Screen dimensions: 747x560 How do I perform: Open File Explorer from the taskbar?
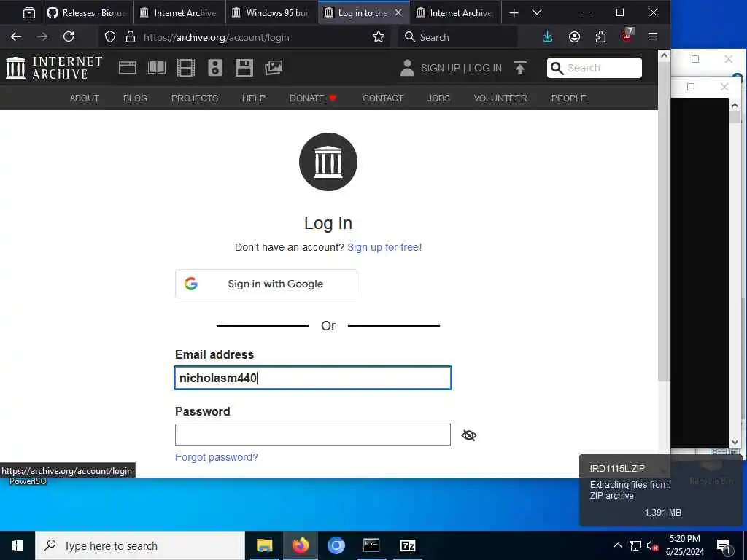(264, 545)
